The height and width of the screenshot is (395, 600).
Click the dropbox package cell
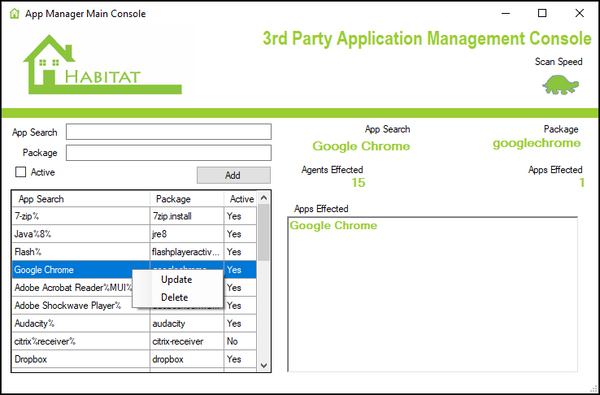pyautogui.click(x=187, y=359)
